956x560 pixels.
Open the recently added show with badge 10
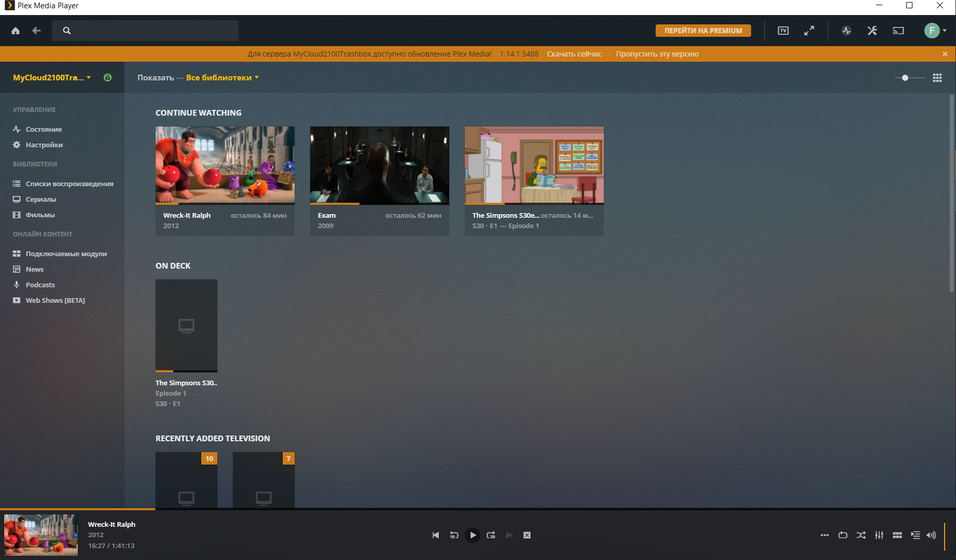(186, 480)
